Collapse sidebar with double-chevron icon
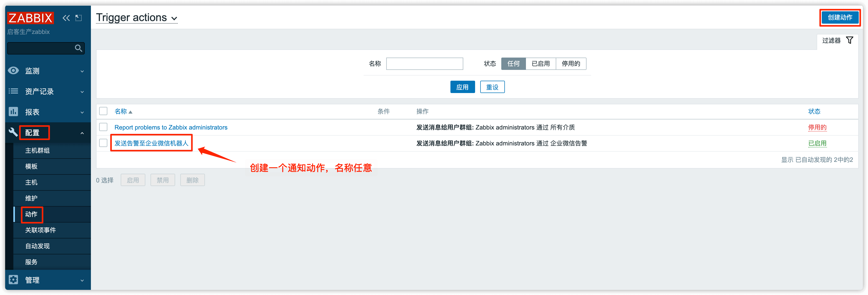This screenshot has width=868, height=295. pyautogui.click(x=66, y=18)
